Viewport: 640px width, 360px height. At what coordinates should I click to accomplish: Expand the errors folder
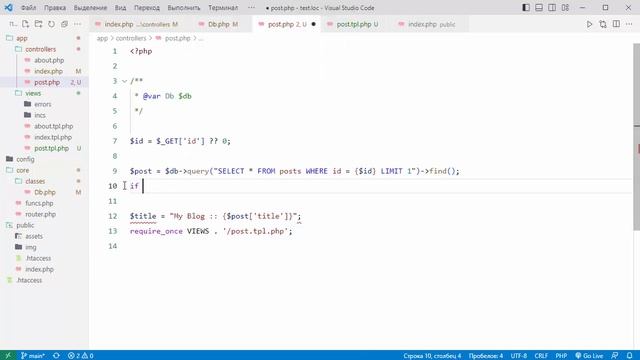click(x=42, y=104)
